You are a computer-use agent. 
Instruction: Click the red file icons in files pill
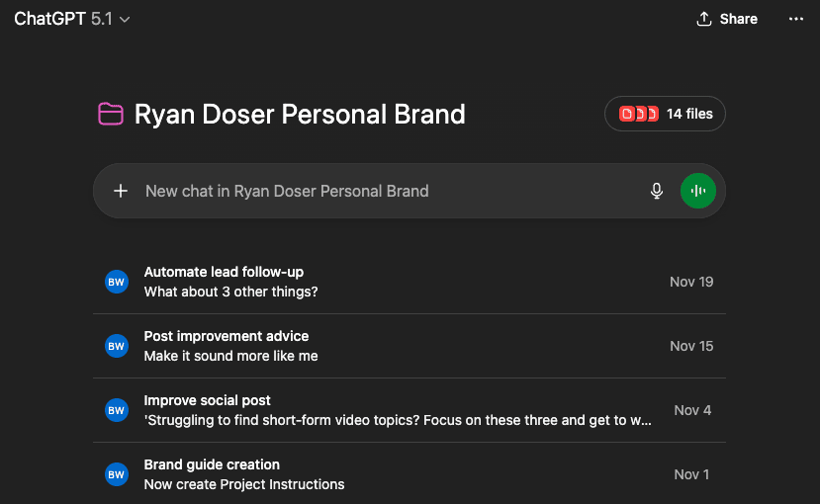point(638,115)
